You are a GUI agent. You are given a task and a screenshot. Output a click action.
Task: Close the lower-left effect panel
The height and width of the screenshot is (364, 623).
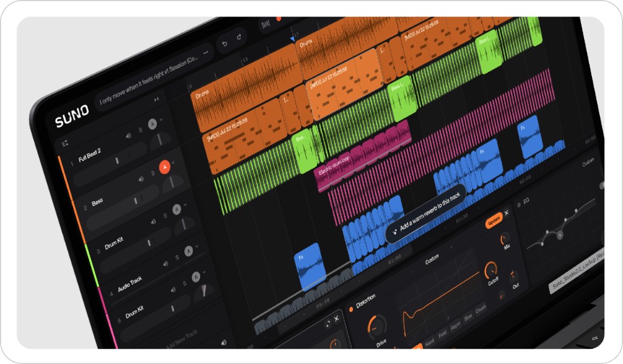click(x=336, y=318)
